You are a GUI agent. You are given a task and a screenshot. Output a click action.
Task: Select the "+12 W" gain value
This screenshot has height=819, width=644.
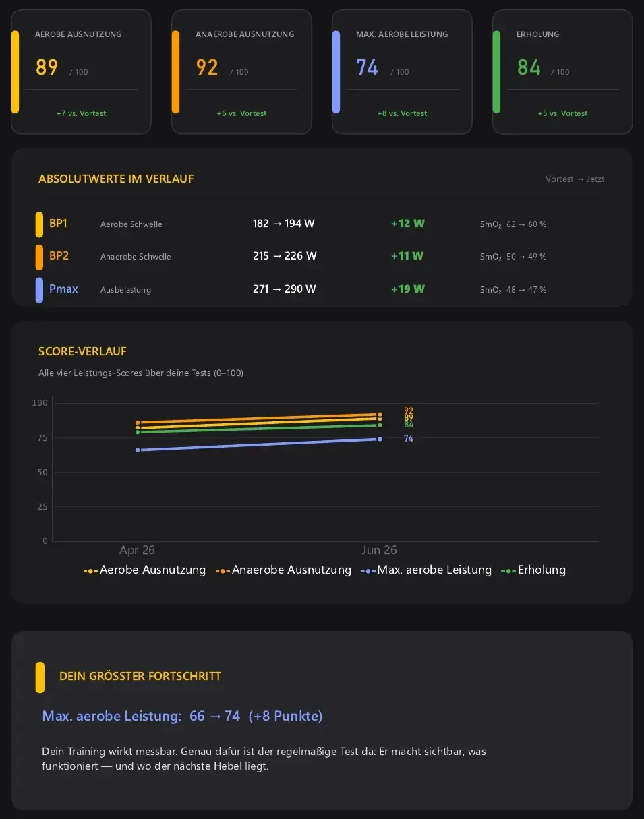click(x=408, y=224)
